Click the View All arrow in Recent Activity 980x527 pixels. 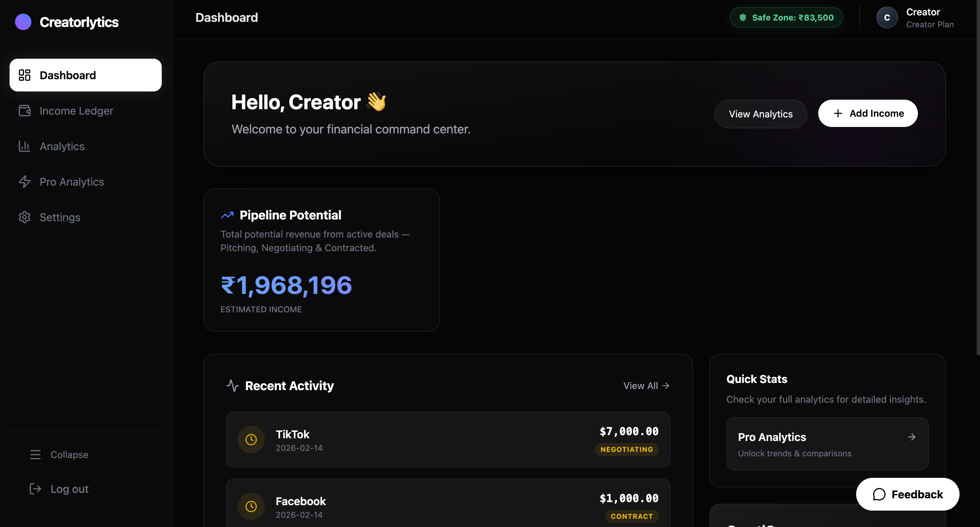pyautogui.click(x=666, y=385)
